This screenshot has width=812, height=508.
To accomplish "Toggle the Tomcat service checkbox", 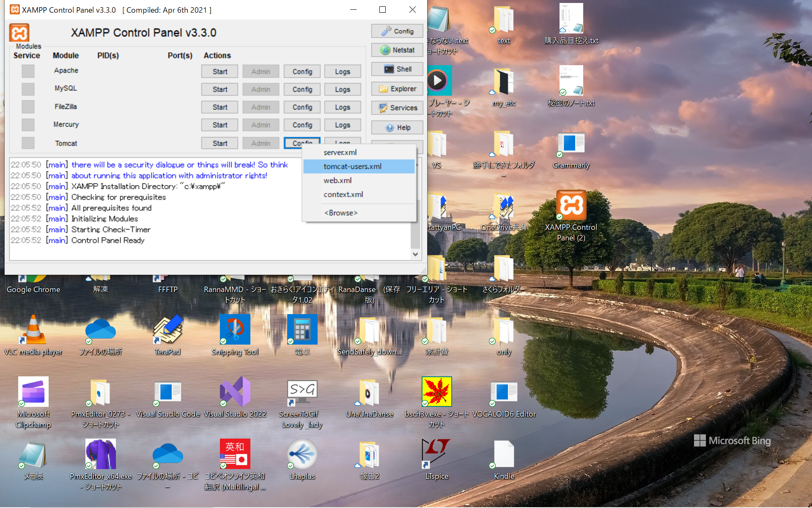I will point(28,143).
